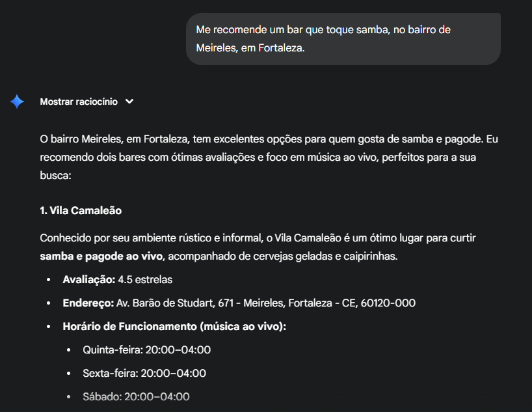This screenshot has height=412, width=532.
Task: Click the Sábado opening hours line
Action: click(x=136, y=396)
